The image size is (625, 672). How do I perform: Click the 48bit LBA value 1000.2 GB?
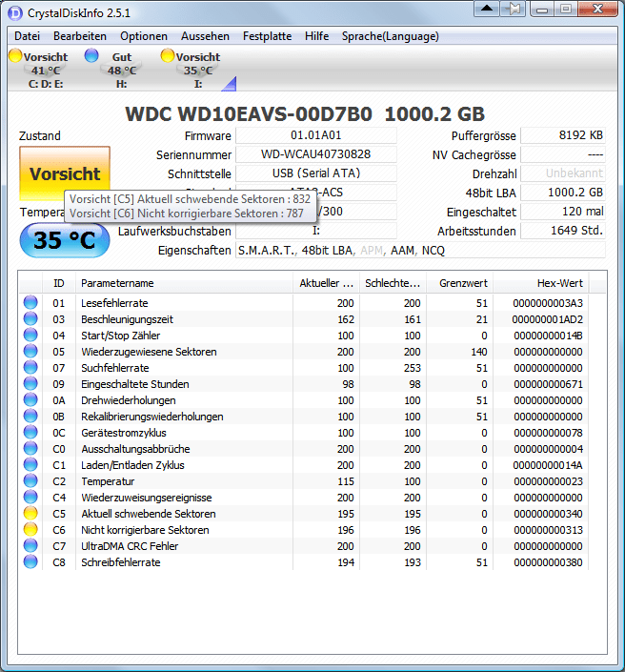(563, 193)
